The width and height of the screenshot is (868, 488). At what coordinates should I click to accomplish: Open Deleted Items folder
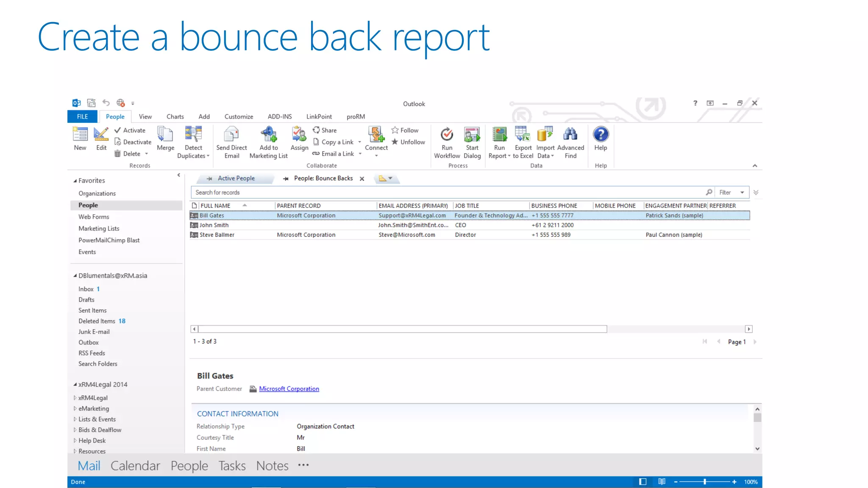(x=97, y=321)
